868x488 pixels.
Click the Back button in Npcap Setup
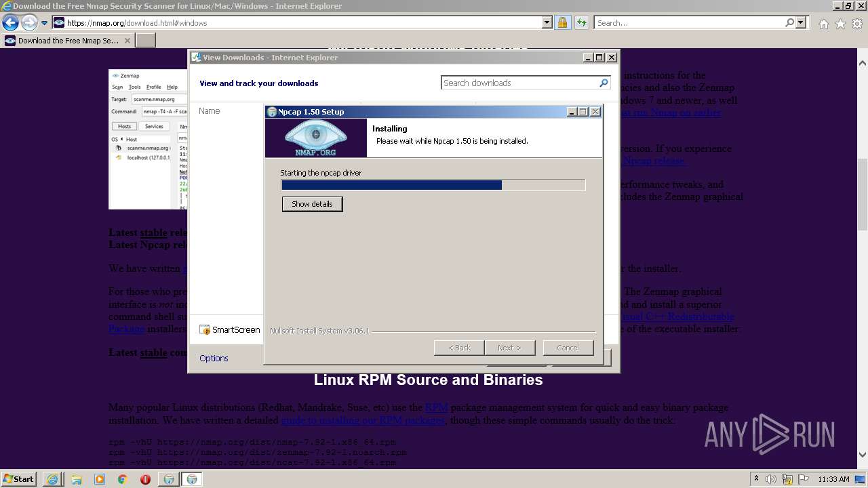coord(459,348)
